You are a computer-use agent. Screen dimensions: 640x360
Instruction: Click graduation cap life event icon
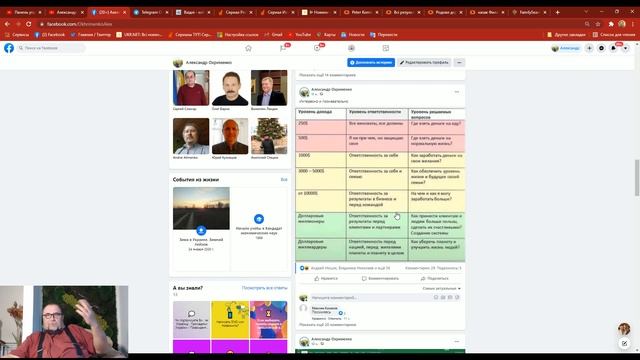pos(259,219)
